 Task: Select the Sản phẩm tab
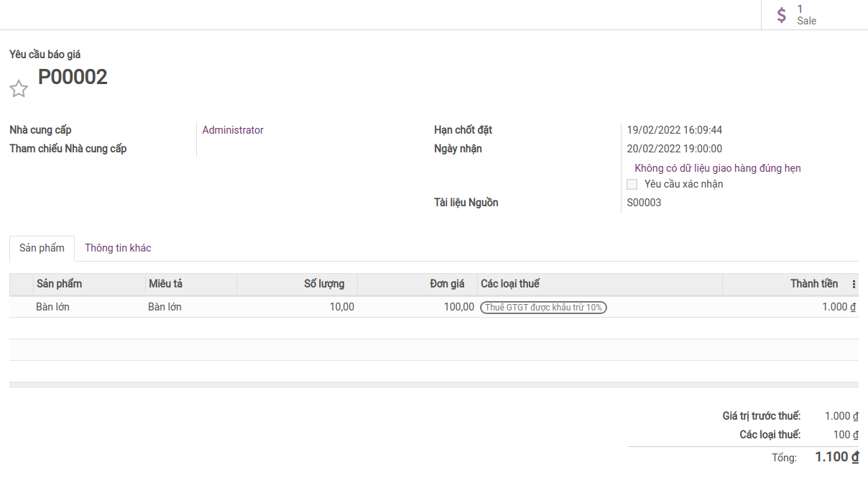click(x=42, y=248)
